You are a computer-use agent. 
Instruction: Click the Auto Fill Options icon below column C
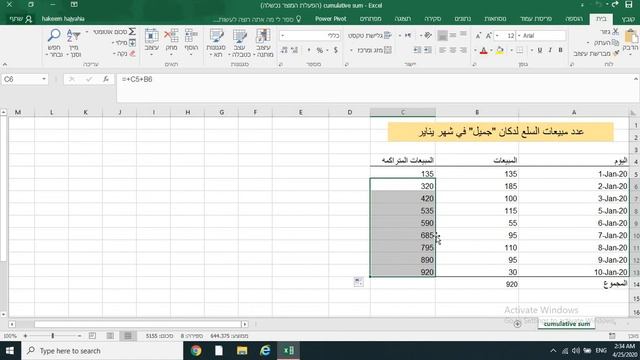coord(358,282)
